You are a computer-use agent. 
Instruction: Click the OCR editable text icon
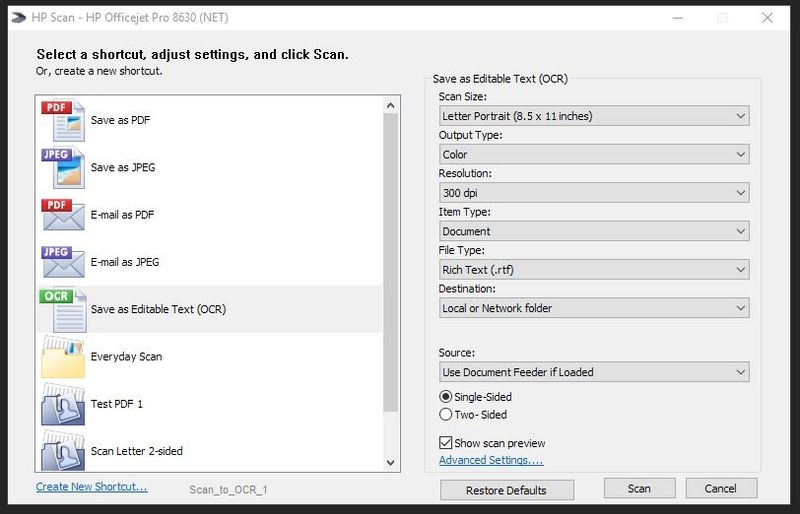(x=62, y=310)
